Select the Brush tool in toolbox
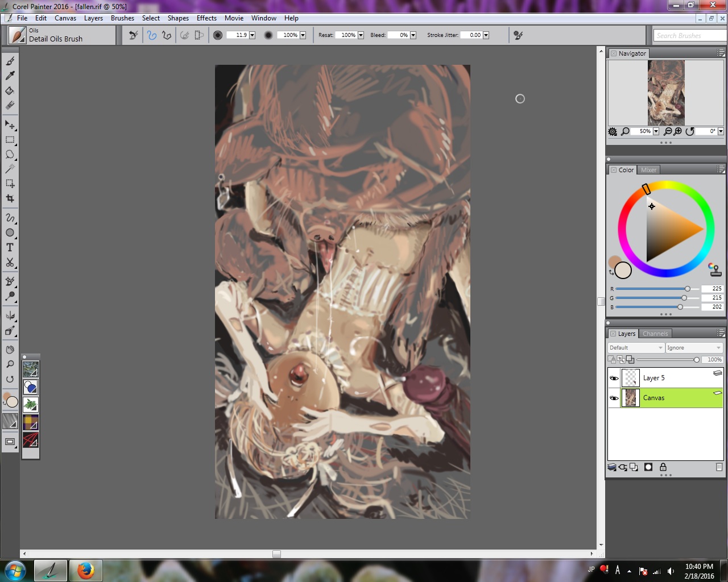728x582 pixels. (x=10, y=61)
